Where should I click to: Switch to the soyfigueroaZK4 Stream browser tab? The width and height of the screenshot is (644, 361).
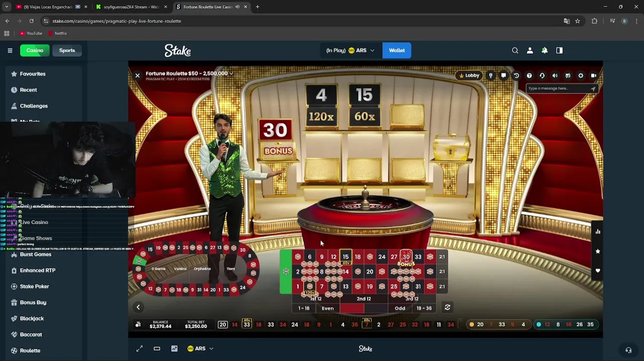[x=132, y=7]
